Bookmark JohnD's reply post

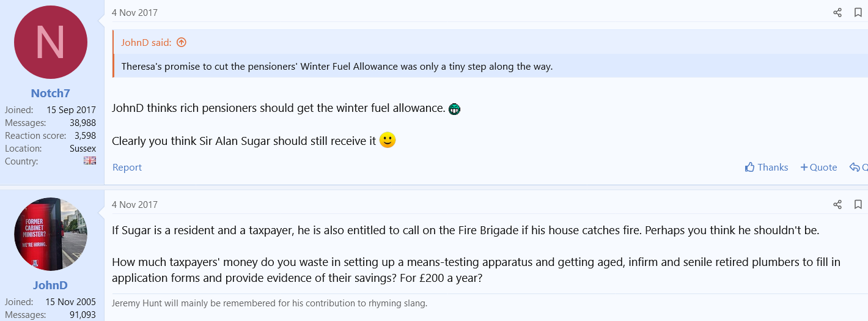click(x=858, y=205)
